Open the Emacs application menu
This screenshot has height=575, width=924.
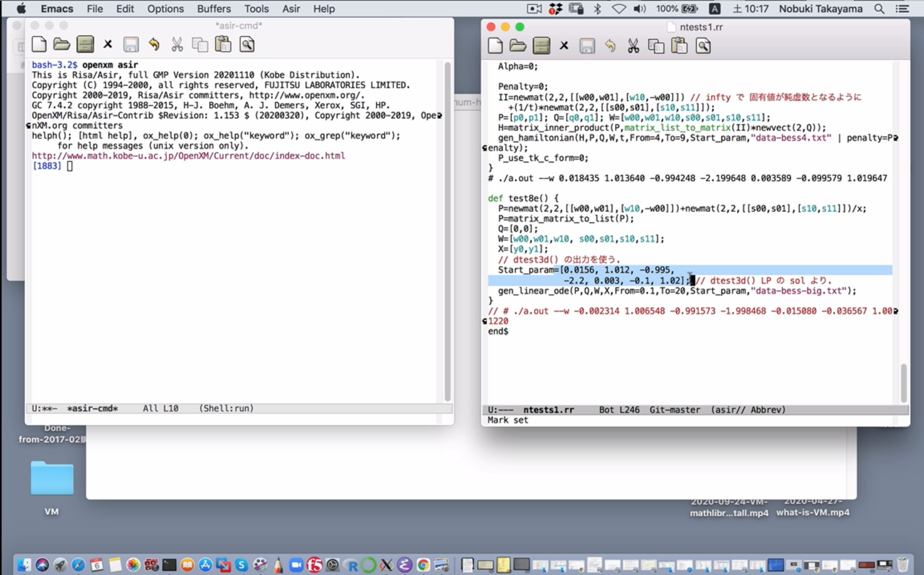[57, 8]
